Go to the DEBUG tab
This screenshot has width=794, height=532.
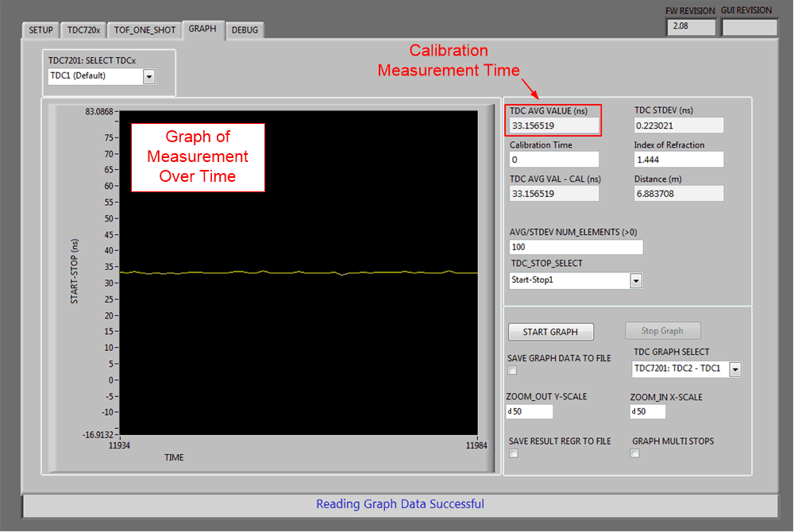pos(245,30)
